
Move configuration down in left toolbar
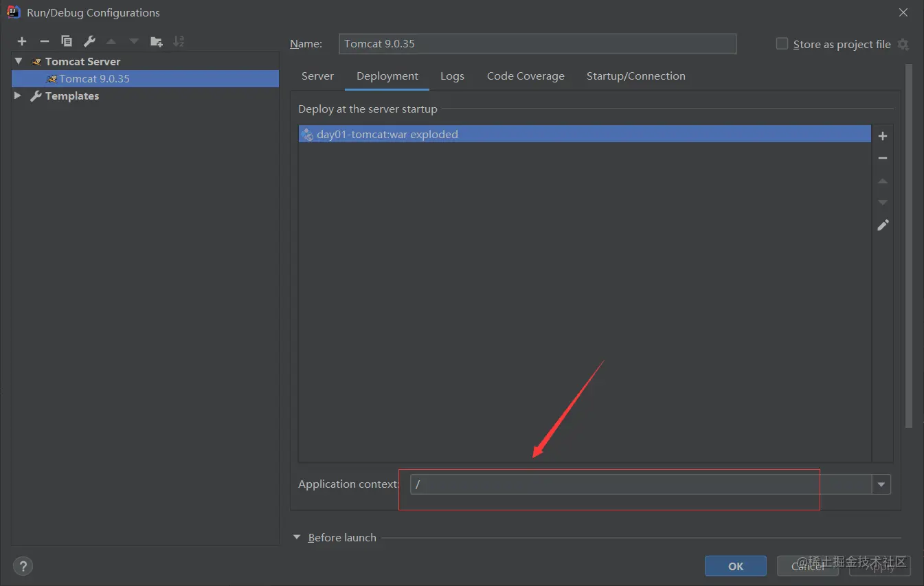click(134, 41)
